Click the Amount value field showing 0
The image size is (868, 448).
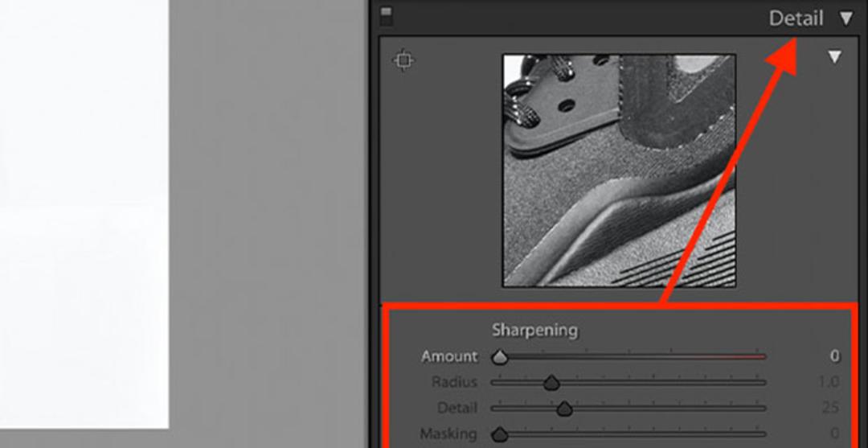coord(834,356)
